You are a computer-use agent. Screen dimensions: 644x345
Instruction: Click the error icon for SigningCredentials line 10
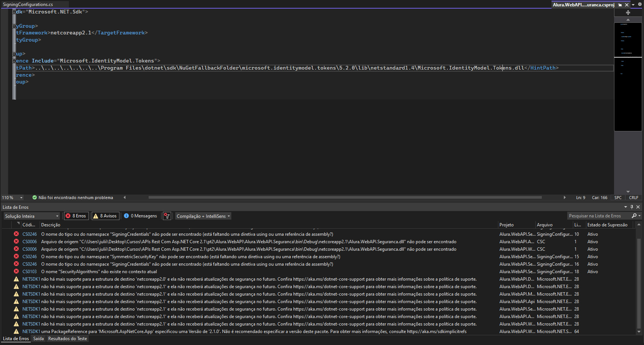click(x=16, y=234)
